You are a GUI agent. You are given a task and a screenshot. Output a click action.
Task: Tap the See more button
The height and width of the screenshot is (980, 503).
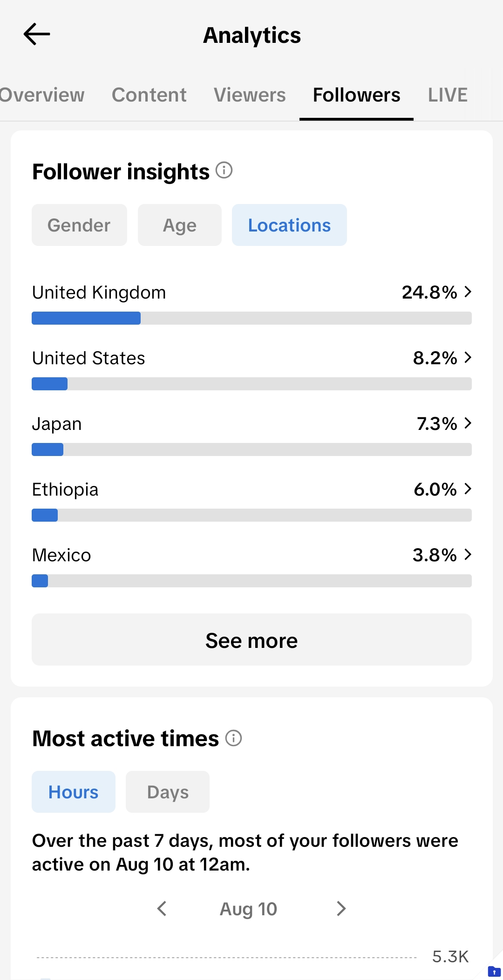tap(251, 640)
